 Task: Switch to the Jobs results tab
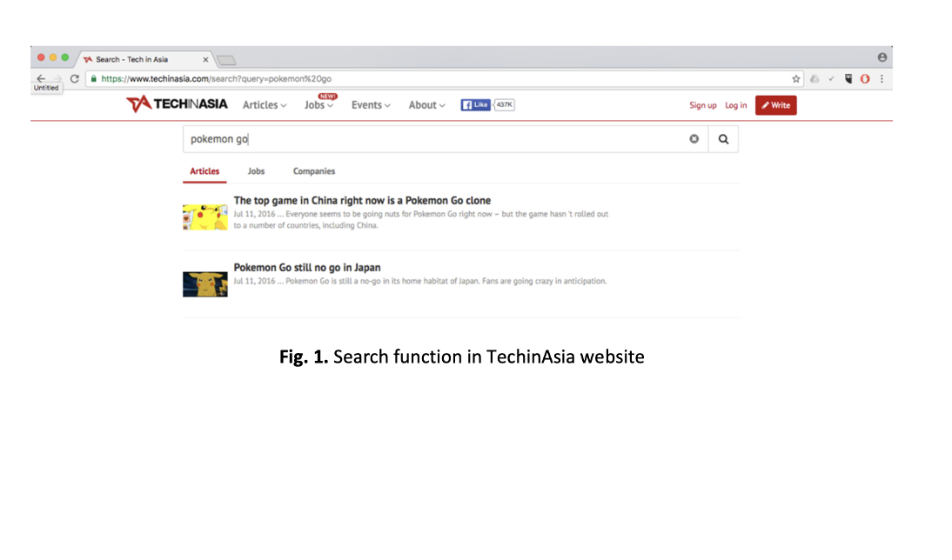pyautogui.click(x=256, y=171)
